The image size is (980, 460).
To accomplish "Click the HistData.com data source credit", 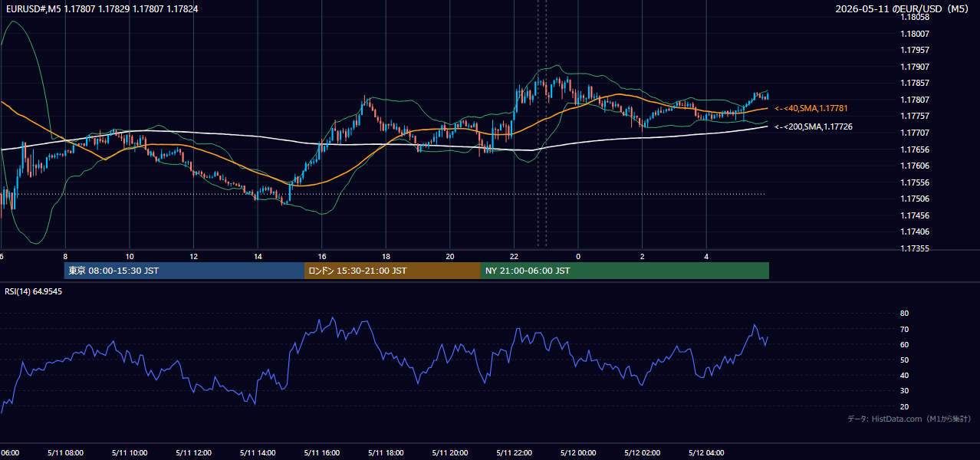I will tap(909, 419).
